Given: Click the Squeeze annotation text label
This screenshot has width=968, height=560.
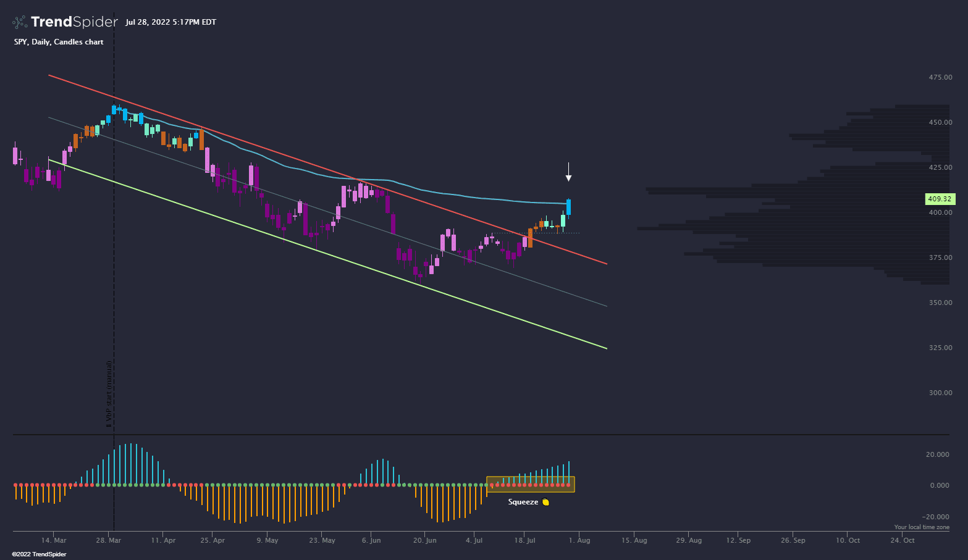Looking at the screenshot, I should 523,502.
